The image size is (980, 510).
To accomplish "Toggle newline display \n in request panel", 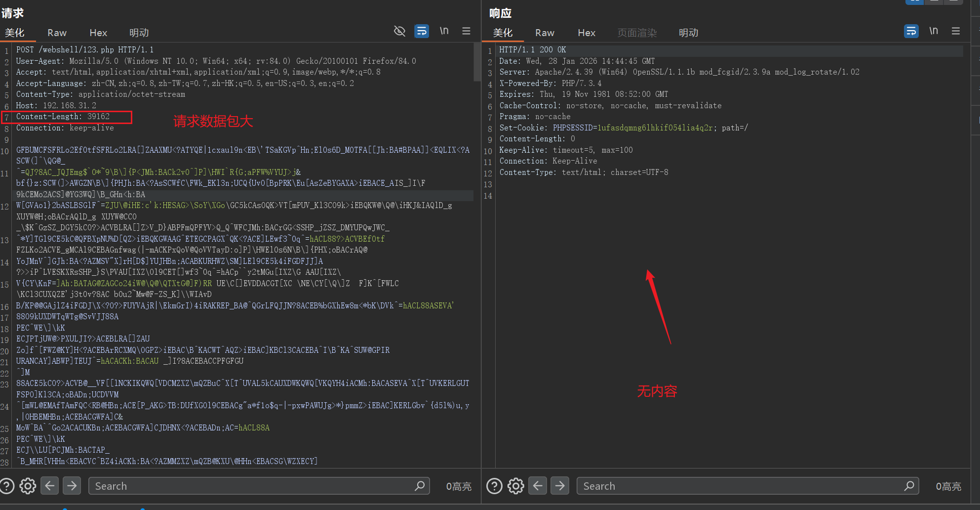I will (x=444, y=31).
